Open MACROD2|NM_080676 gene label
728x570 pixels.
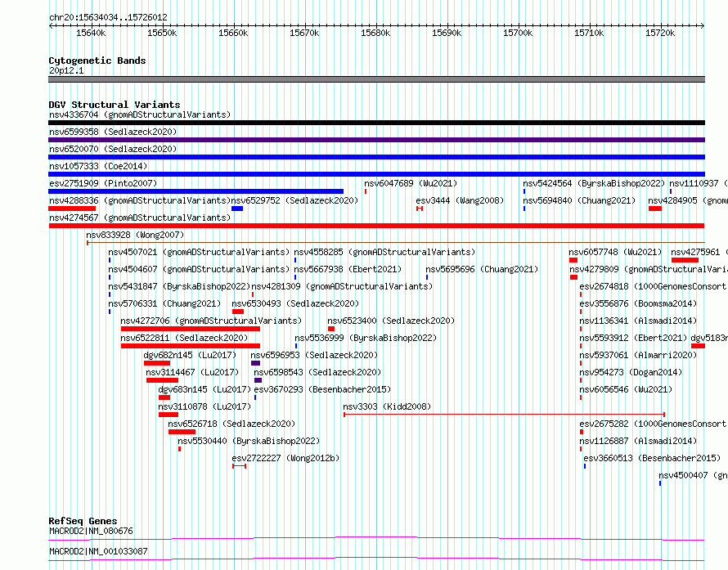point(91,531)
